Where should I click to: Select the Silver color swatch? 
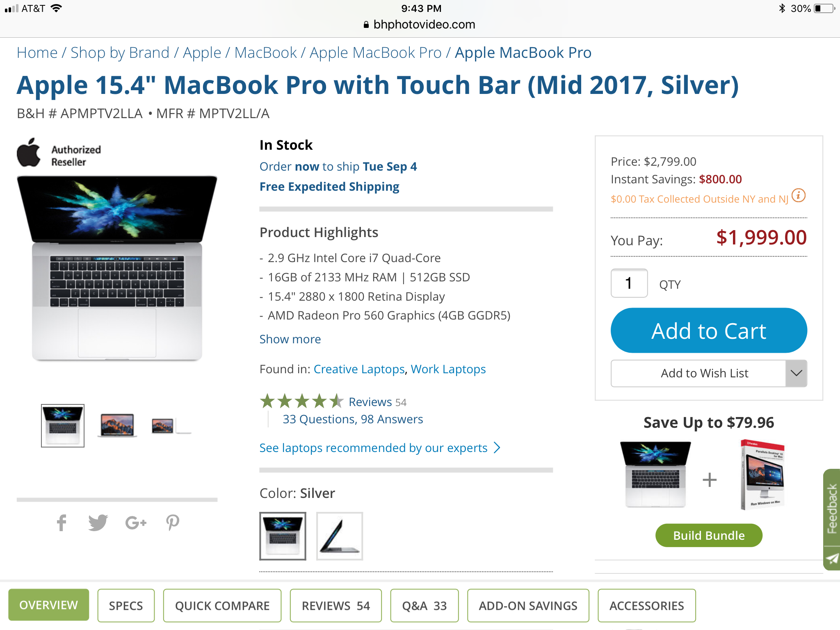click(x=283, y=536)
